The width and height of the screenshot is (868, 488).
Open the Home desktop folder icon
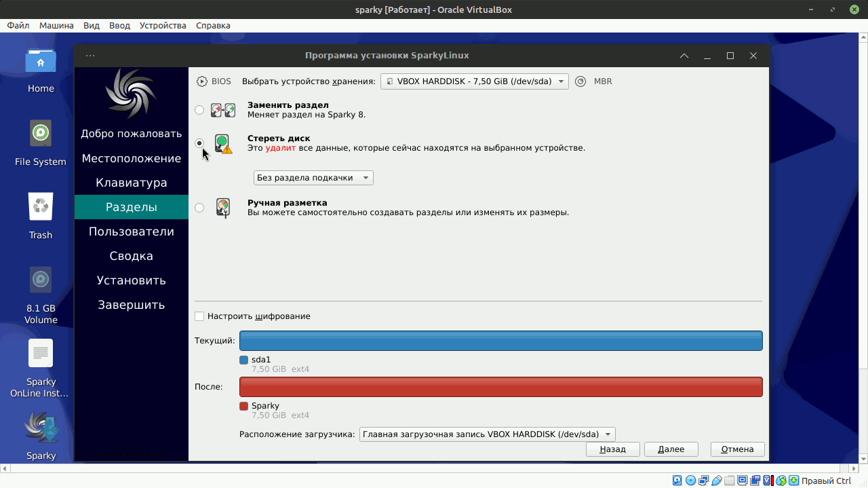coord(41,62)
